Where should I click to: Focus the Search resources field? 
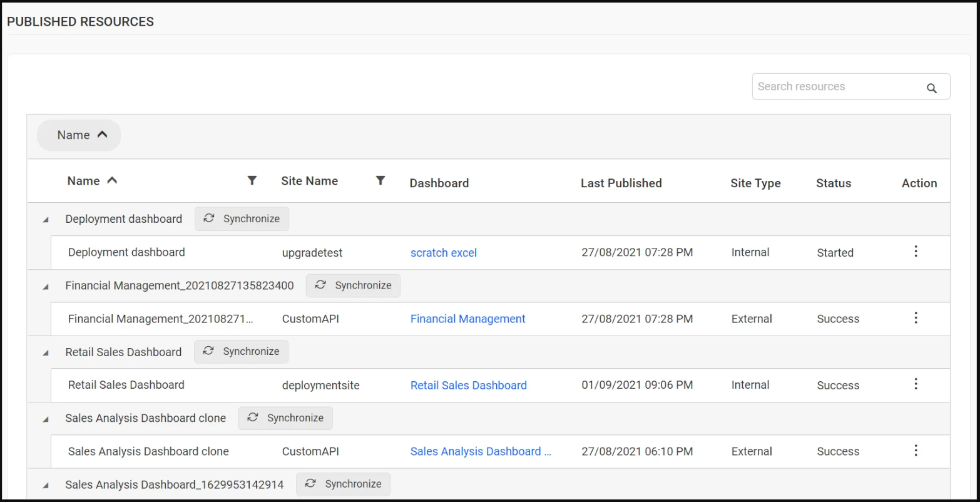pyautogui.click(x=851, y=86)
